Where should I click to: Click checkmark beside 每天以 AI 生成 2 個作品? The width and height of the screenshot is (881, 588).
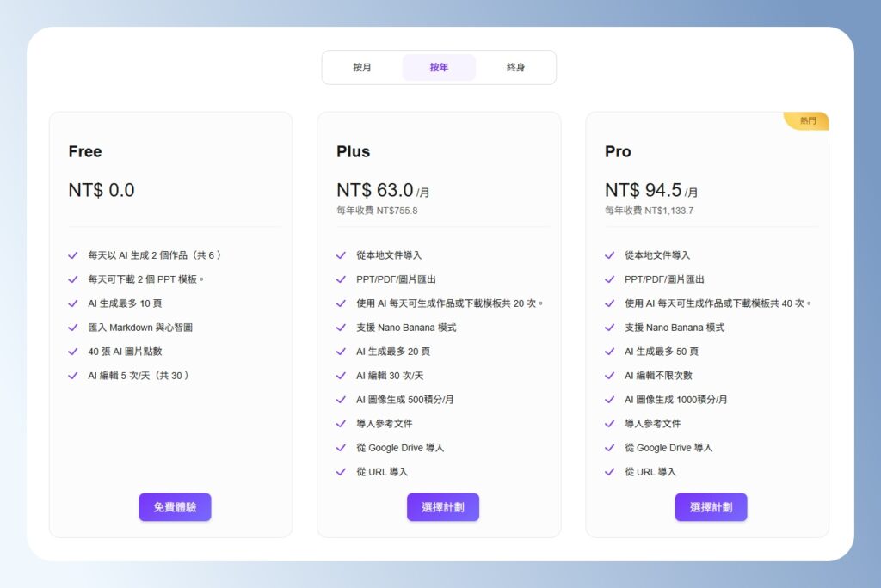pyautogui.click(x=72, y=255)
